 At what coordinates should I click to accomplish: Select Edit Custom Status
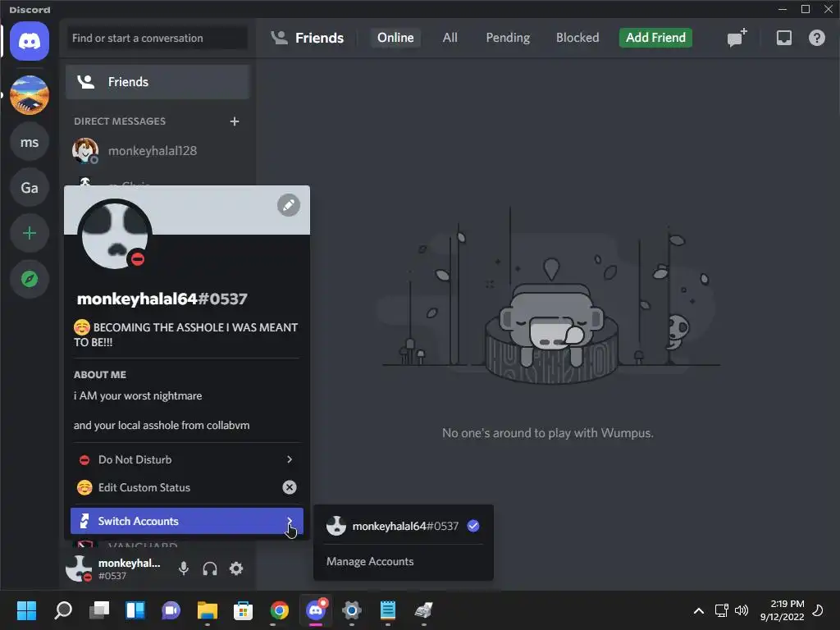coord(186,487)
